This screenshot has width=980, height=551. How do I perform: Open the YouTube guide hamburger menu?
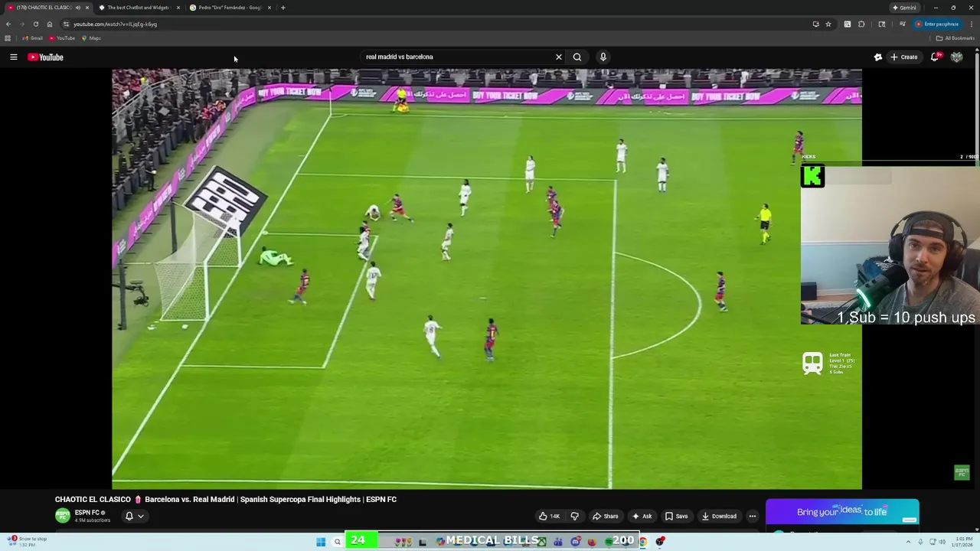coord(13,57)
